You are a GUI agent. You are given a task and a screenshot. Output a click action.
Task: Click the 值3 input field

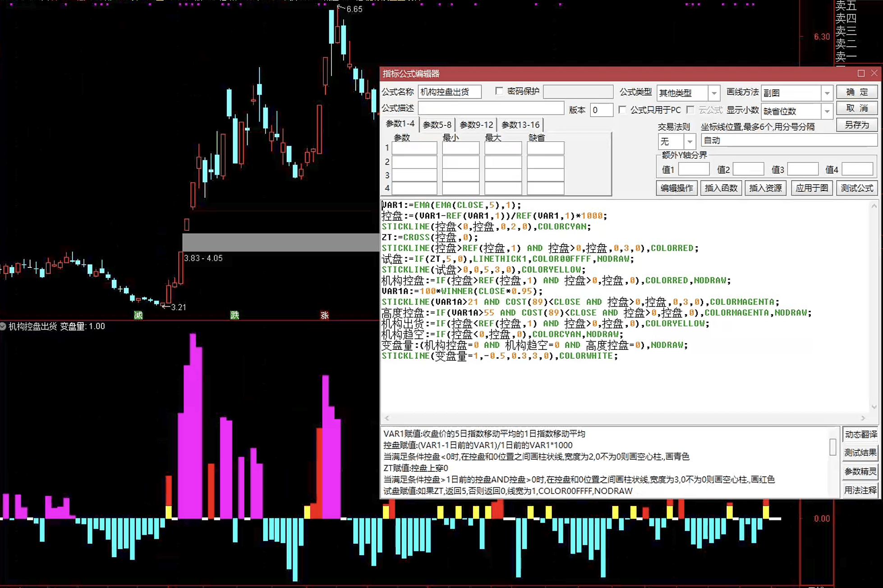click(x=803, y=170)
